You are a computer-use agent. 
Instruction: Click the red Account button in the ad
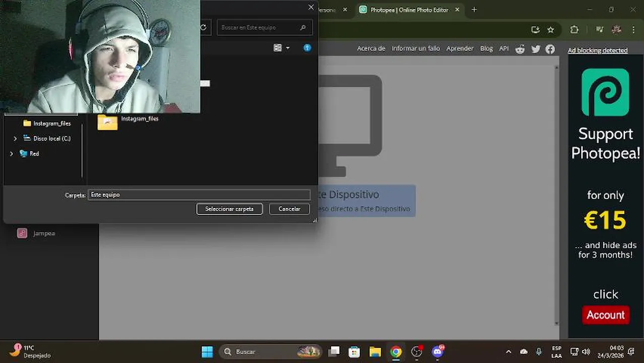(x=605, y=315)
